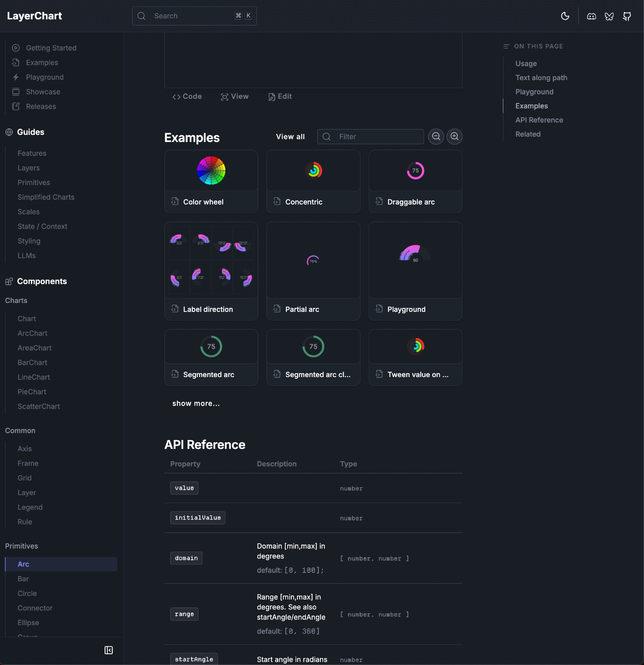The image size is (644, 665).
Task: Select PieChart in sidebar
Action: point(32,392)
